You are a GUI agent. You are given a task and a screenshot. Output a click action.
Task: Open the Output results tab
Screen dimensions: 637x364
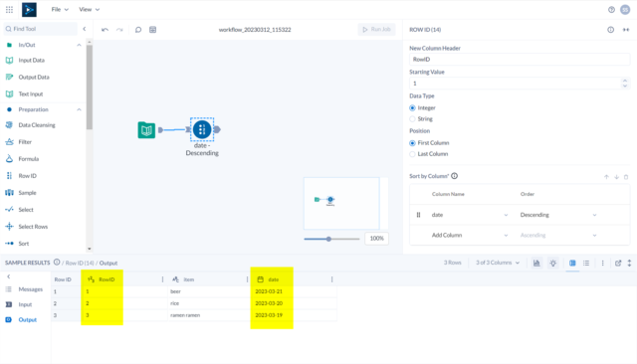coord(21,320)
